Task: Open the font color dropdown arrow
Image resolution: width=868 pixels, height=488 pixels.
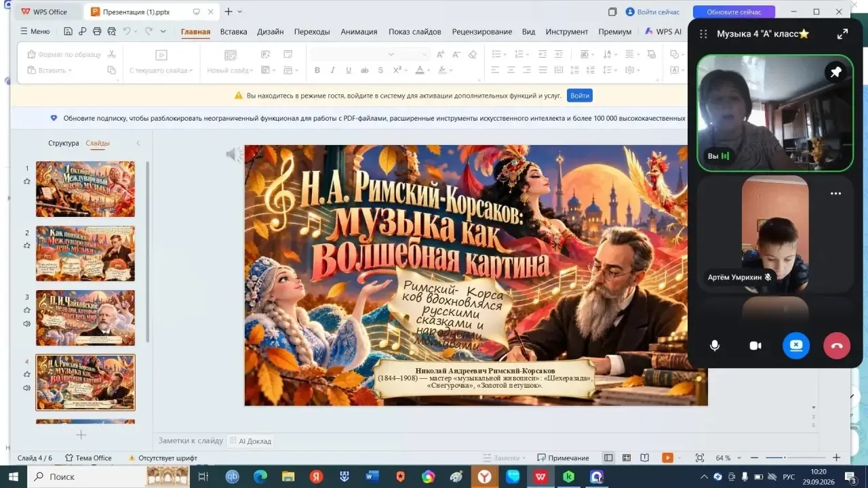Action: (429, 70)
